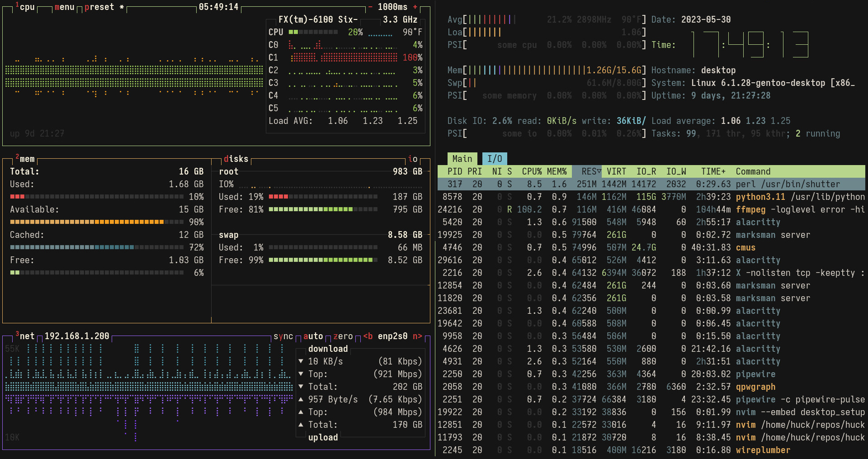Switch to the htop Main tab

coord(462,159)
